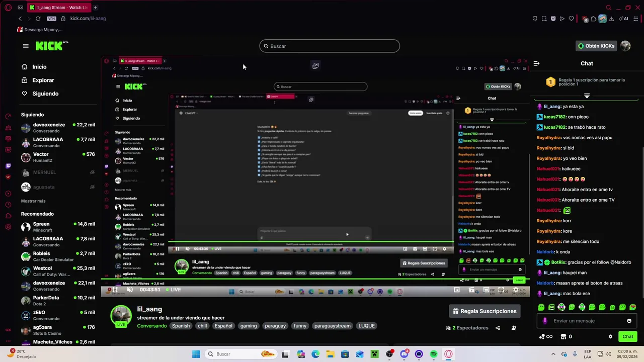Open Vector HumanitZ followed channel

click(x=58, y=157)
